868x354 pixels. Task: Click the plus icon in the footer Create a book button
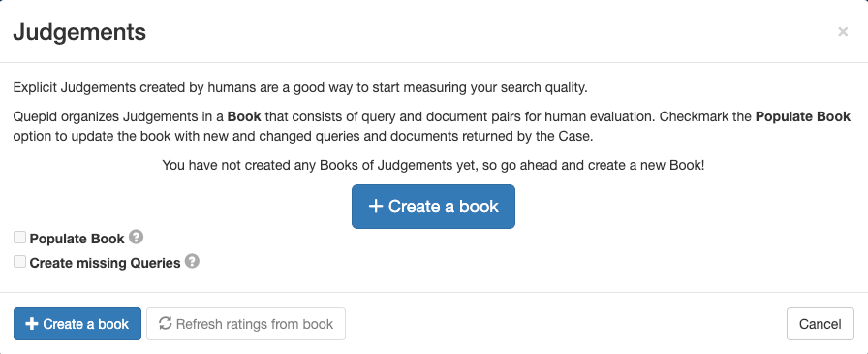click(32, 324)
